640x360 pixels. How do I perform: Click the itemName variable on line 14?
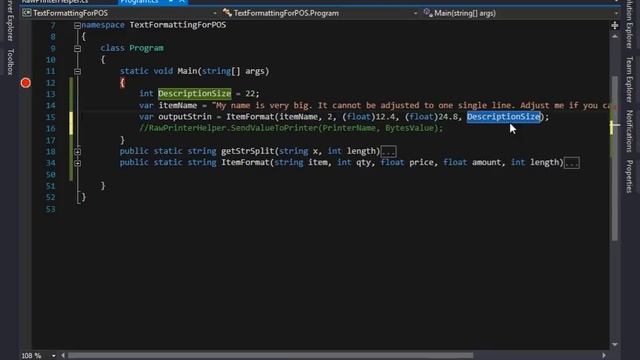click(178, 105)
